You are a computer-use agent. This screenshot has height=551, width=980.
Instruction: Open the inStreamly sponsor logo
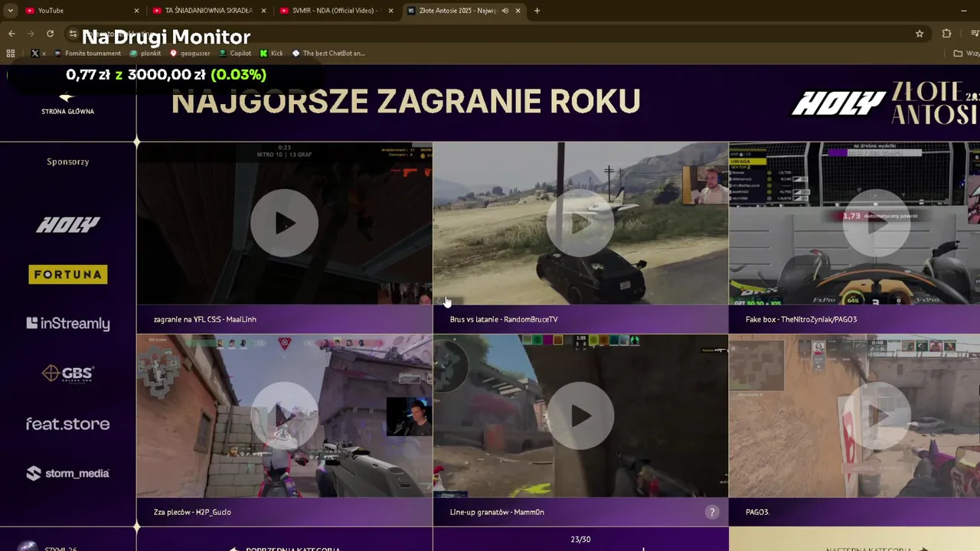point(67,324)
